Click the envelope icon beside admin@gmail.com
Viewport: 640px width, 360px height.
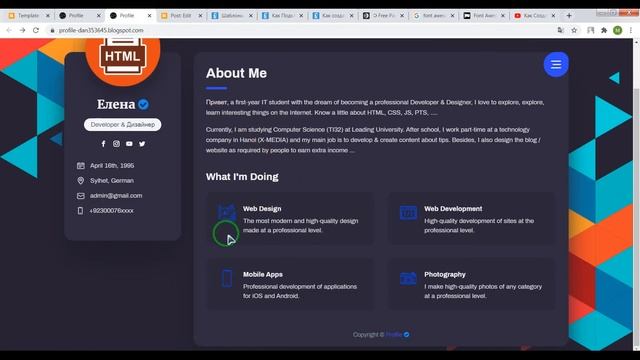point(81,196)
